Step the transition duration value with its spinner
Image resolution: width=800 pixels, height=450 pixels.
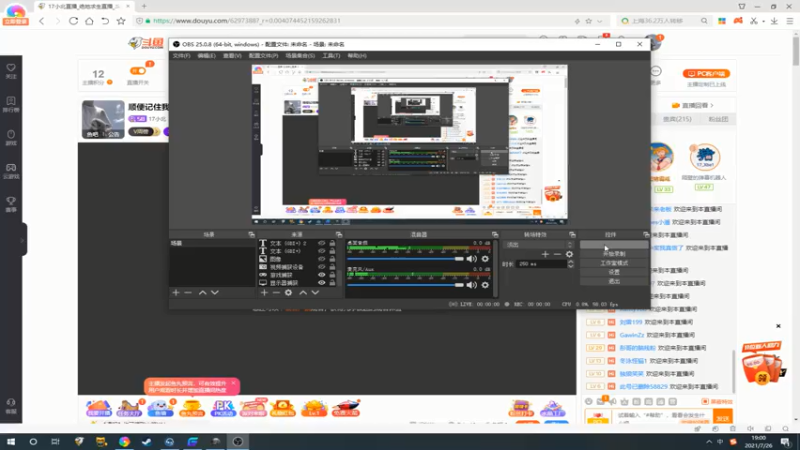570,264
